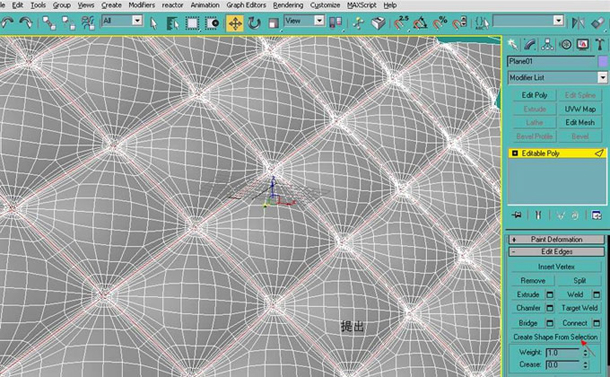
Task: Open the Rendering menu
Action: click(x=288, y=5)
